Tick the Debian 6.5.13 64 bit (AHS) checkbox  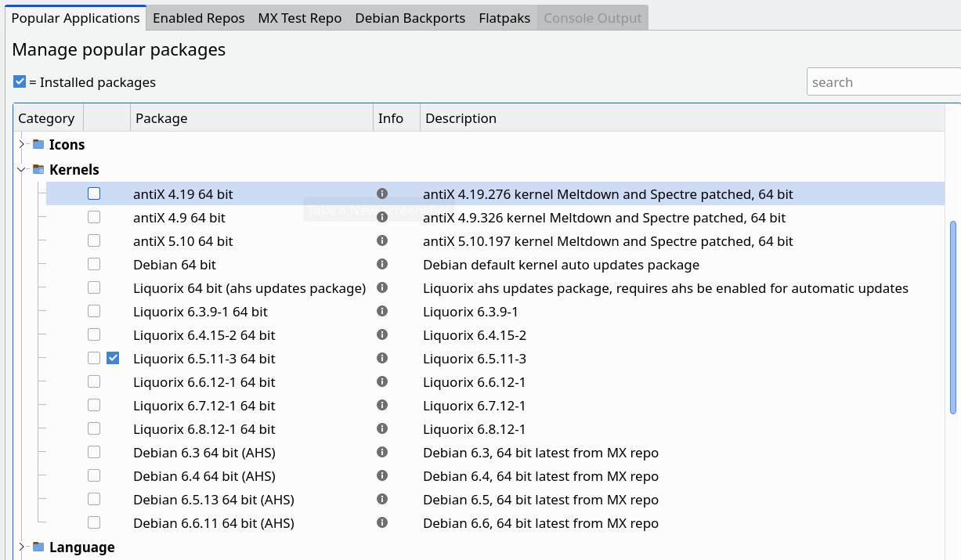coord(94,499)
